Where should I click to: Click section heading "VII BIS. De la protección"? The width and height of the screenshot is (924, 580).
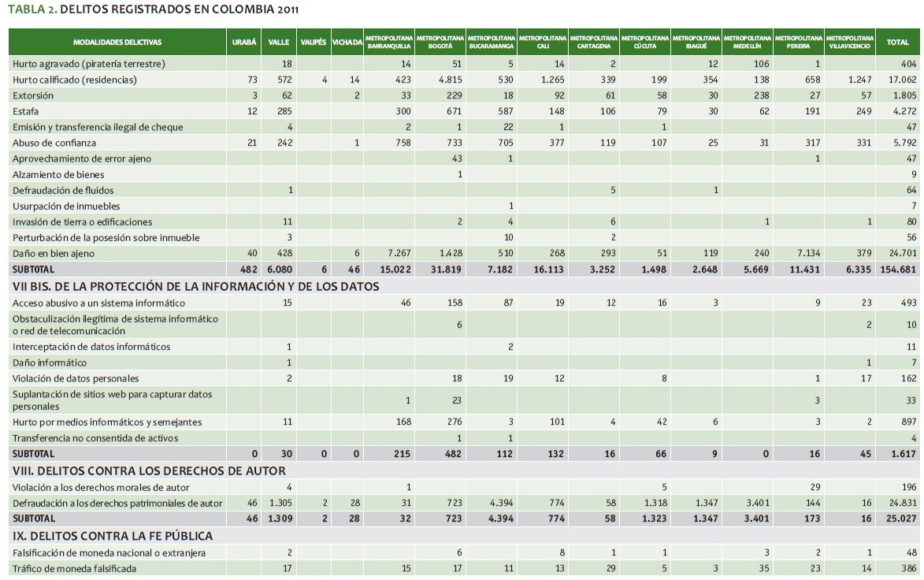195,286
